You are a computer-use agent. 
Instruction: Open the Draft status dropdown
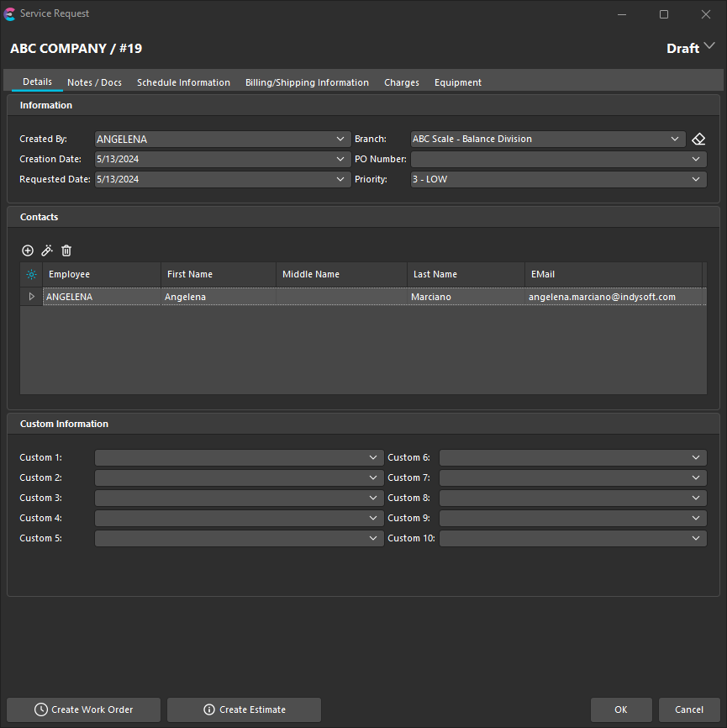(709, 47)
